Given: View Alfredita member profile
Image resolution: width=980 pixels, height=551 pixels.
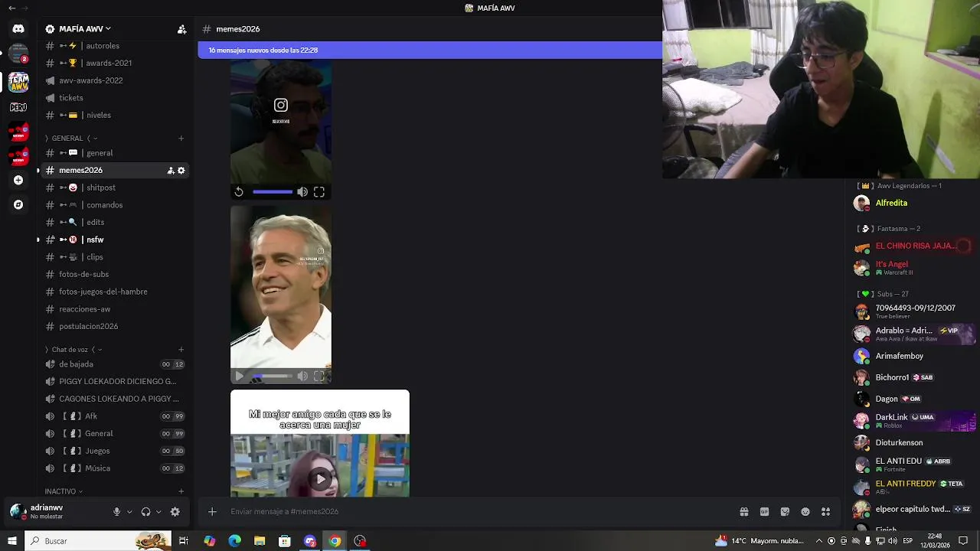Looking at the screenshot, I should click(915, 204).
